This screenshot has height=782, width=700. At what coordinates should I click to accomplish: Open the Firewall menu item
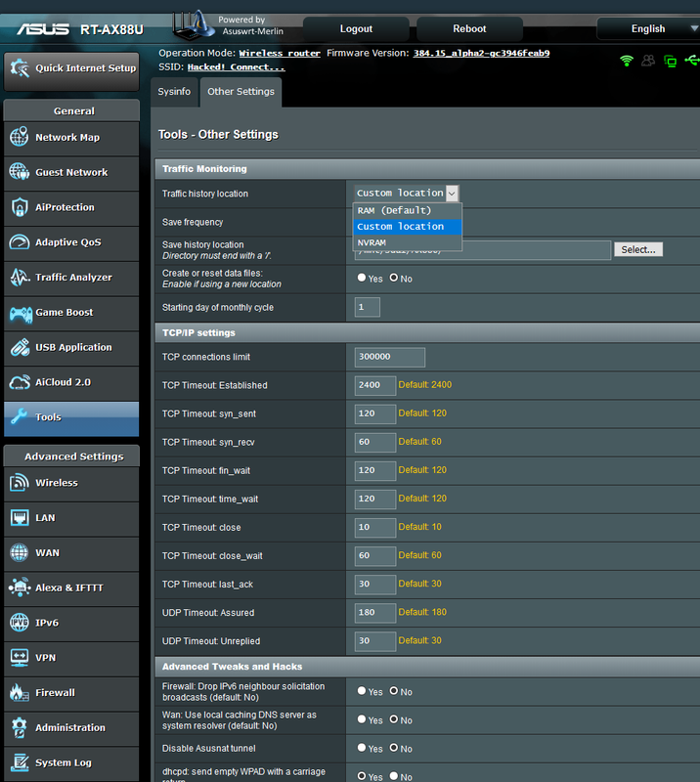[x=71, y=693]
